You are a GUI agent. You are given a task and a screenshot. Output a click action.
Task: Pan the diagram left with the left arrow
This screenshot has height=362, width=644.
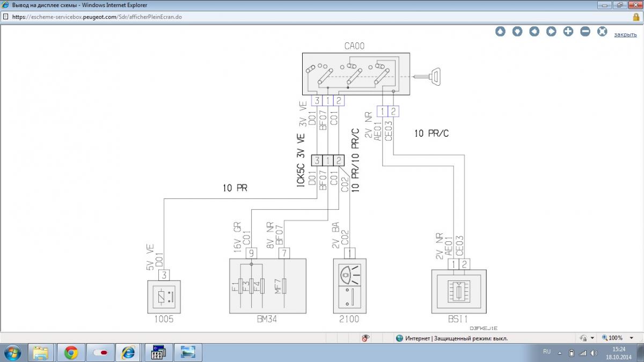coord(535,32)
